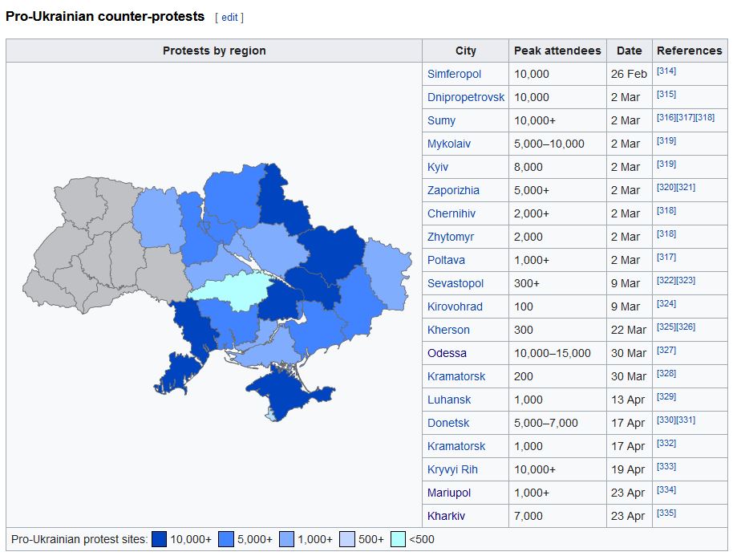Click the Sevastopol city link
741x560 pixels.
pos(455,283)
